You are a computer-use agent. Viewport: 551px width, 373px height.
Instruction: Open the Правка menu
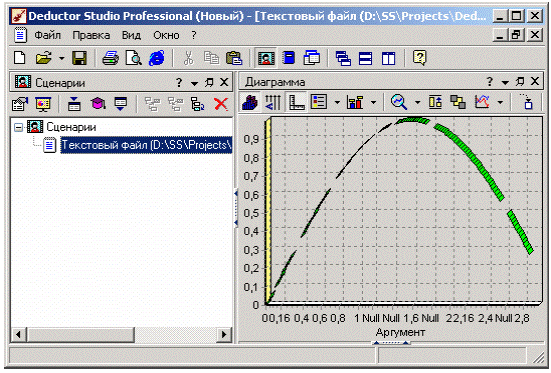point(91,35)
